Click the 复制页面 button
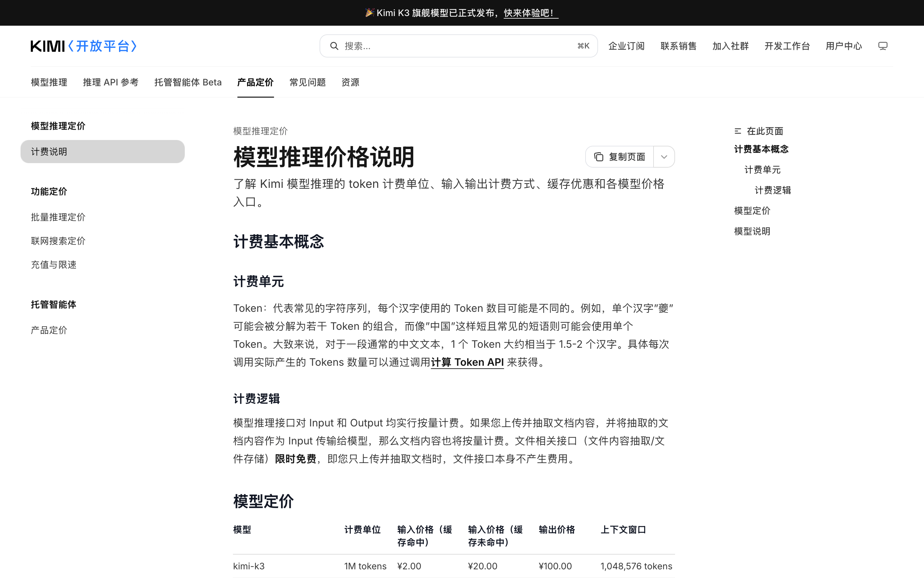 619,157
